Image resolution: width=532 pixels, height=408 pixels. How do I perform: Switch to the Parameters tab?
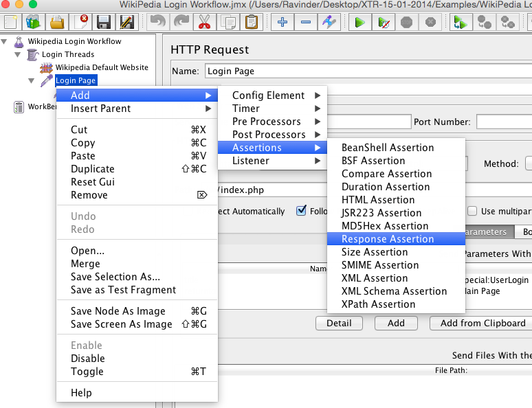point(489,232)
